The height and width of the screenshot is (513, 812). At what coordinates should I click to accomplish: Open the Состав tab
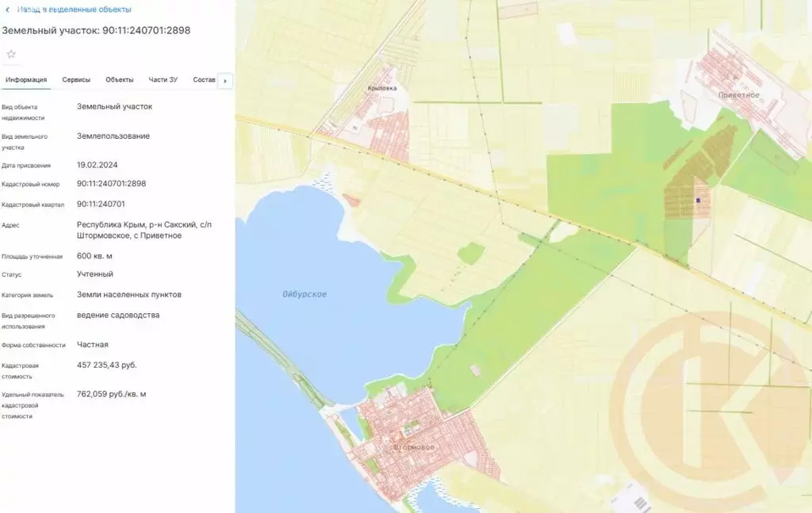click(204, 80)
